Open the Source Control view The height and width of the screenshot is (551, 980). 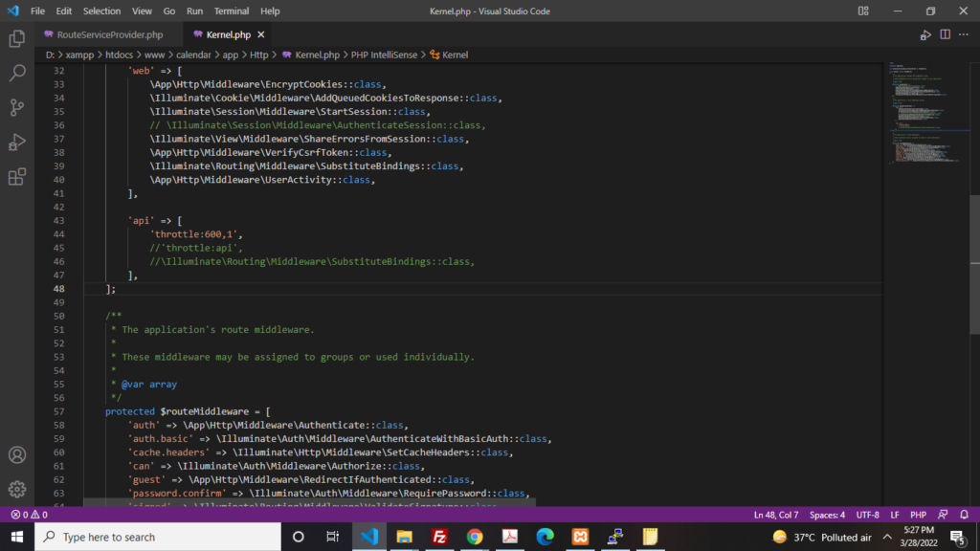[x=16, y=107]
